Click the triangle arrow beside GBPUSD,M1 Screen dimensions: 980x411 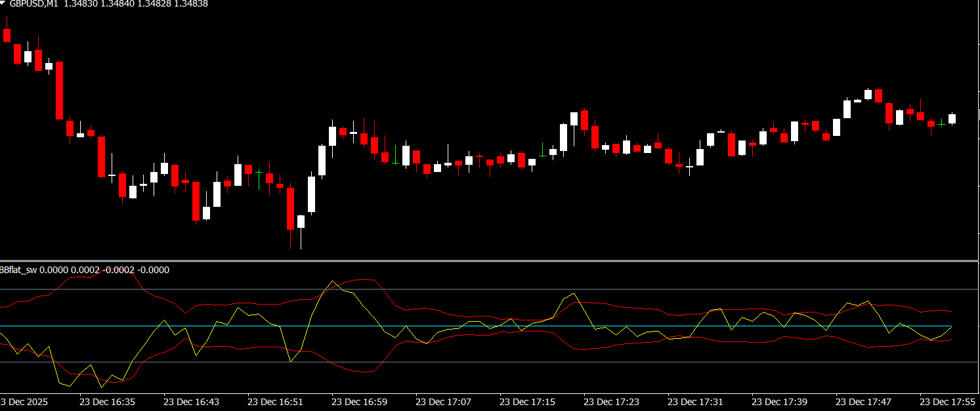[4, 3]
